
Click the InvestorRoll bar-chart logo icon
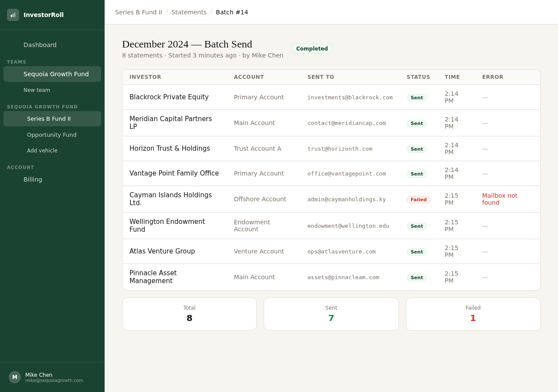click(13, 14)
